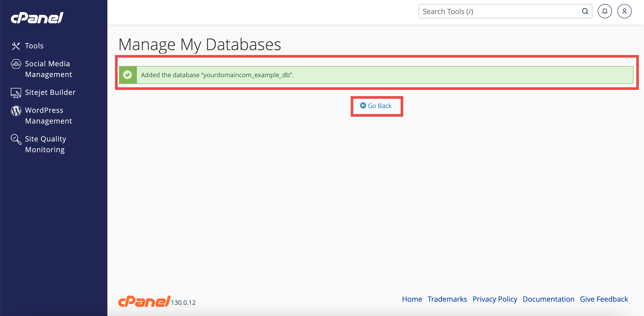Viewport: 644px width, 316px height.
Task: Click the search magnifier icon
Action: coord(585,11)
